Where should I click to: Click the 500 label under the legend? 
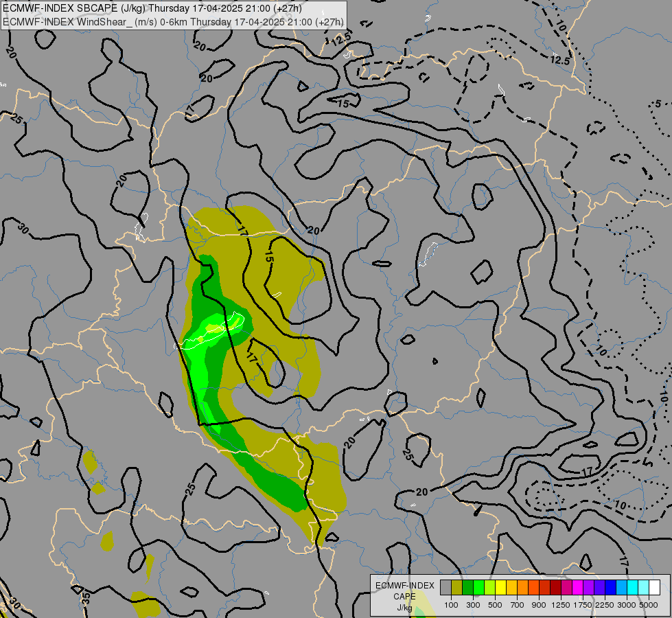tap(495, 605)
